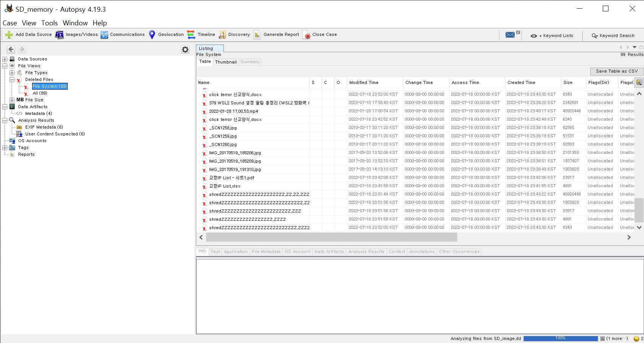The height and width of the screenshot is (343, 644).
Task: Click the (1 more...) status link
Action: click(617, 338)
